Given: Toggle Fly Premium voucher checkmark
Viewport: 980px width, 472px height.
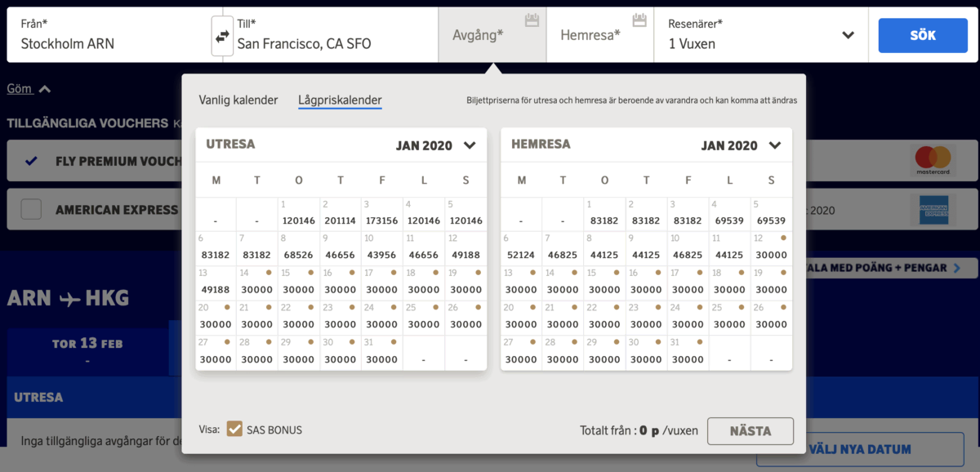Looking at the screenshot, I should tap(31, 161).
